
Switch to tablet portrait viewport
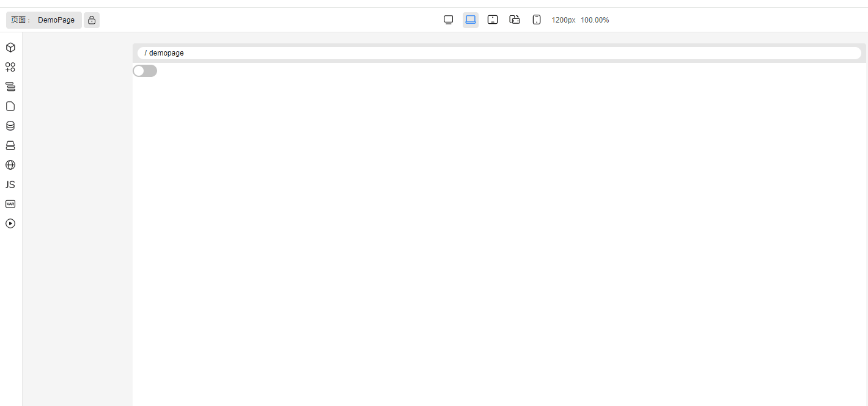coord(493,20)
